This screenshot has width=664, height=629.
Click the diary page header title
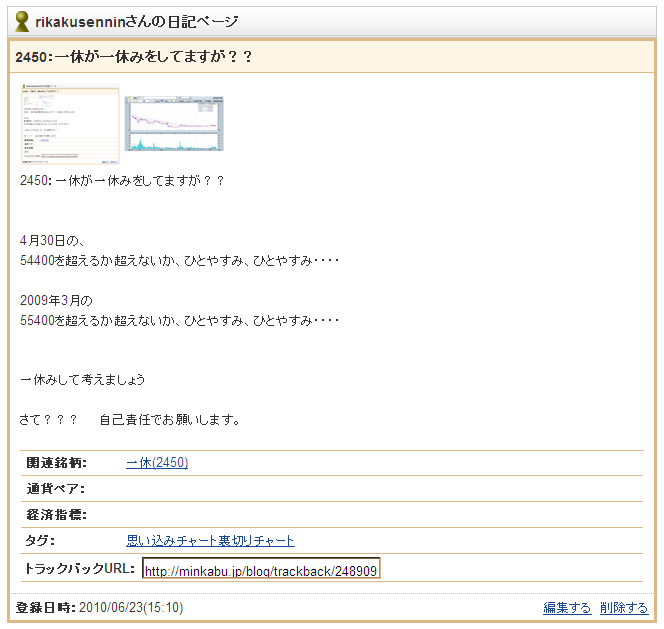142,22
